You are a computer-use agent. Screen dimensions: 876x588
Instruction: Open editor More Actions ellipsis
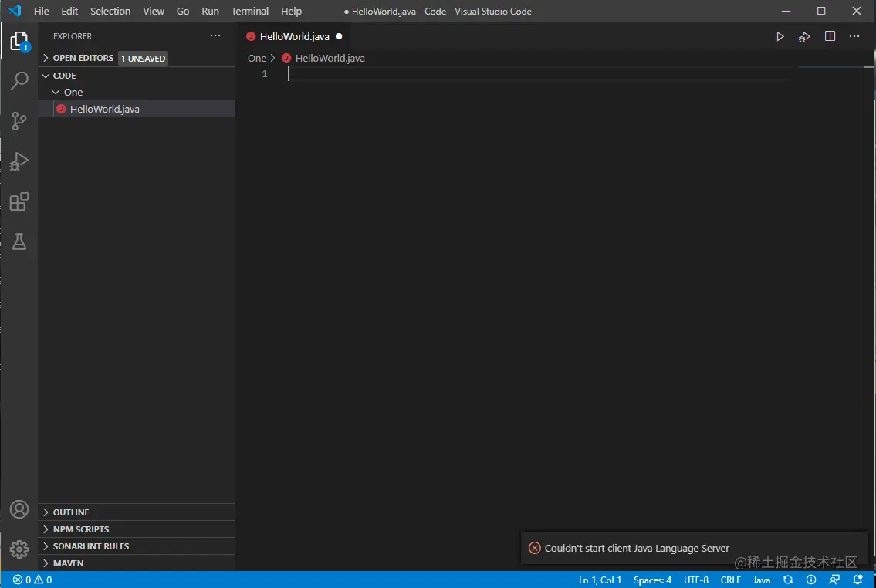click(854, 36)
